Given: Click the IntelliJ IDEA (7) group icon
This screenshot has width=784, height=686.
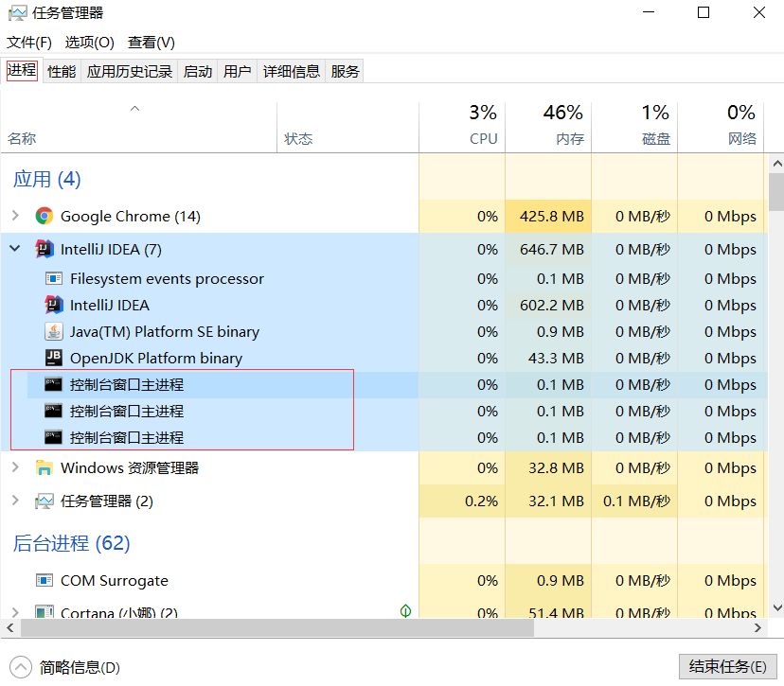Looking at the screenshot, I should (x=44, y=249).
